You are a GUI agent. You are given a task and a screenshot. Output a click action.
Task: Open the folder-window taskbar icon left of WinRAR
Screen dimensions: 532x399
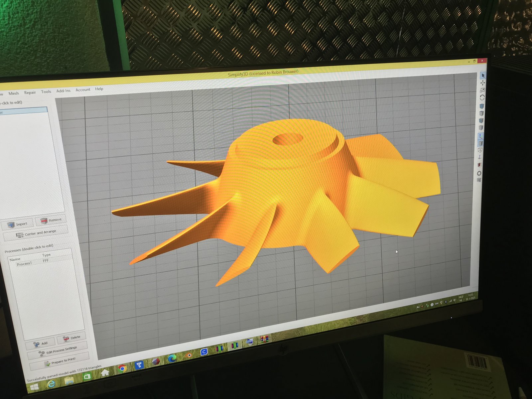(250, 342)
